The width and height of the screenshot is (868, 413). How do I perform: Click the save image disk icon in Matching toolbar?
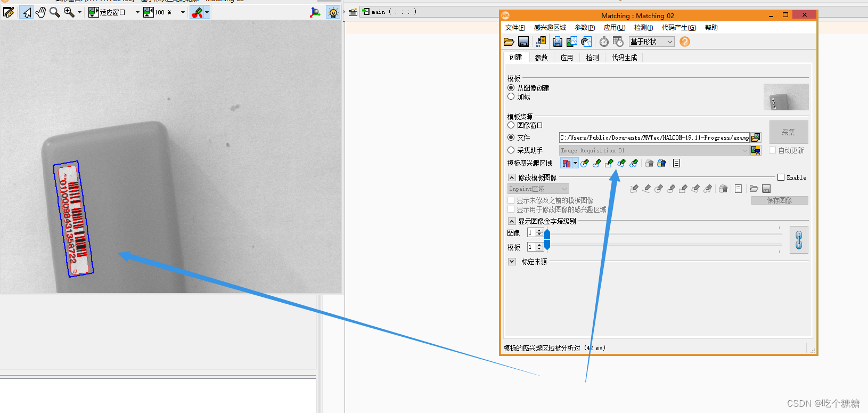click(x=558, y=42)
